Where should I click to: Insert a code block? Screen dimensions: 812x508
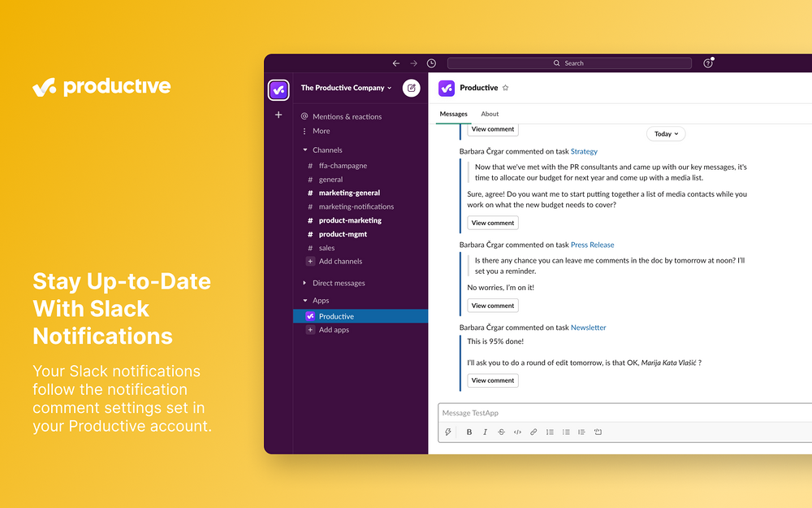point(598,432)
